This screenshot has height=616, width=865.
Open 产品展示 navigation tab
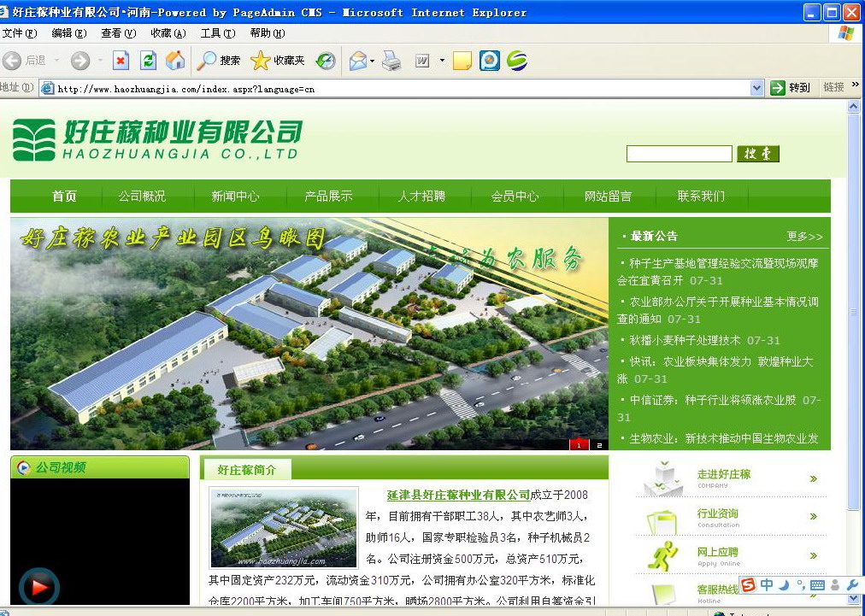[328, 196]
